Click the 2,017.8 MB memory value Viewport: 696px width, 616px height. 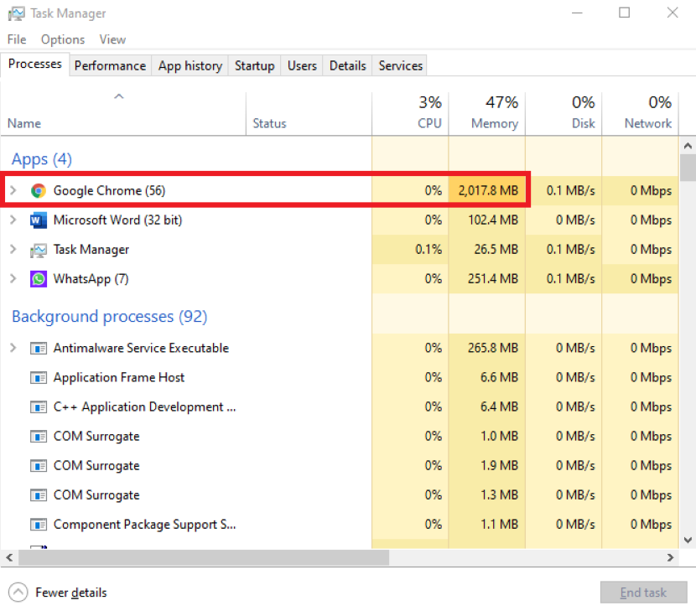click(488, 191)
